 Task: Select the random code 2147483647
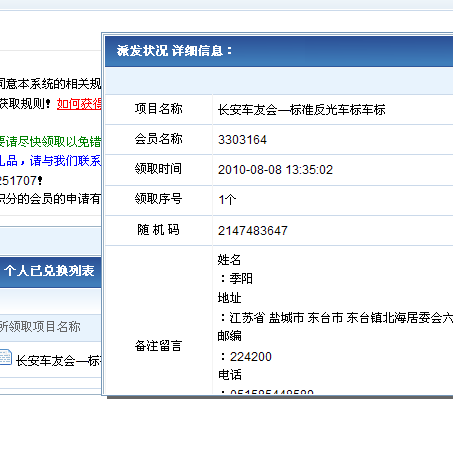point(253,231)
